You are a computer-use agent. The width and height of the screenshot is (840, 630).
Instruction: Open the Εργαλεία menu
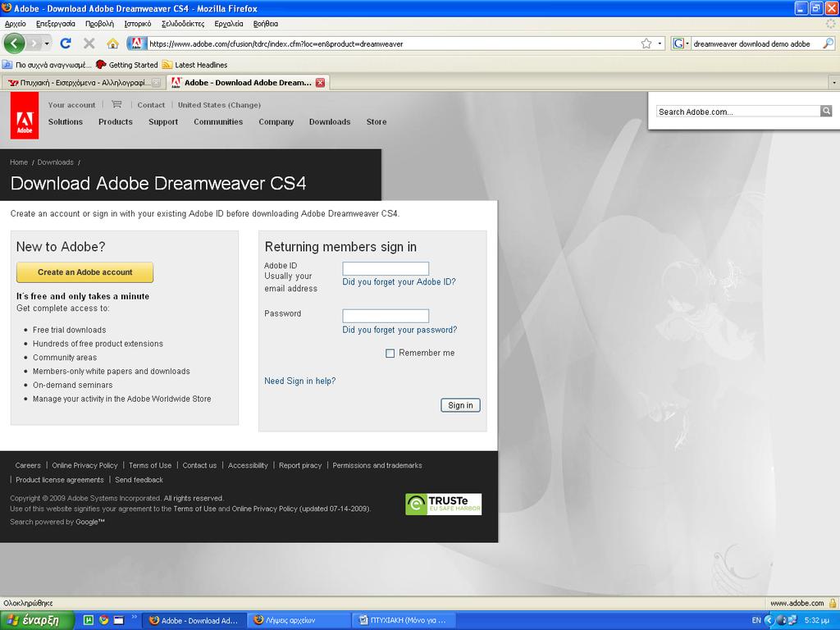click(229, 24)
